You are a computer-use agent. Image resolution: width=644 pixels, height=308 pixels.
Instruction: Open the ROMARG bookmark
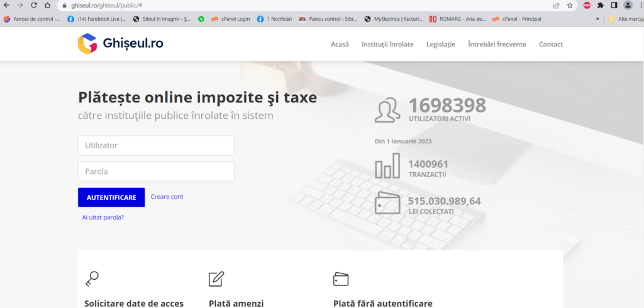(x=458, y=19)
